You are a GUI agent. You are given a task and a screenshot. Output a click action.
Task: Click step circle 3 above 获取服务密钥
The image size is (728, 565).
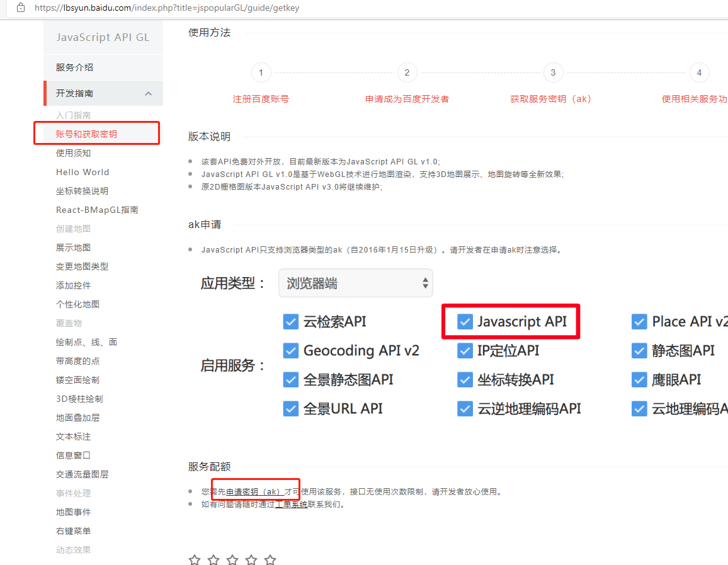(x=553, y=72)
